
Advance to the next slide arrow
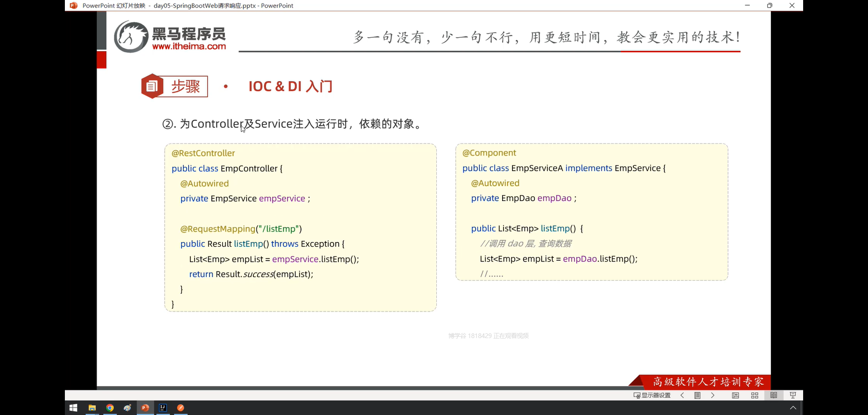coord(713,395)
